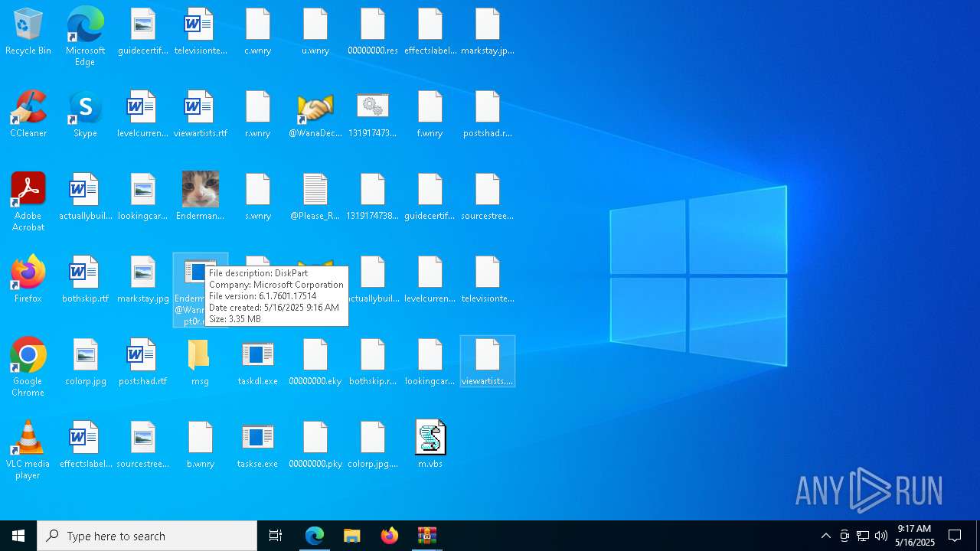Select the markstay.jp... blank file icon

(488, 32)
